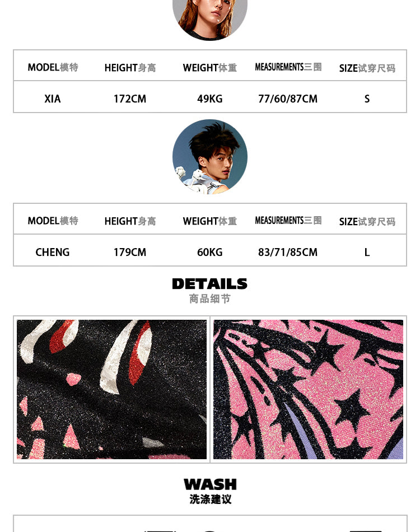This screenshot has width=420, height=532.
Task: Click first table's MEASUREMENTS column header
Action: click(x=288, y=67)
